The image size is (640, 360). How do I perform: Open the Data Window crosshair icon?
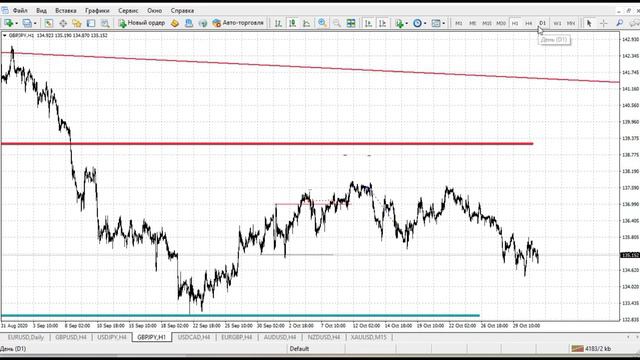[x=63, y=23]
